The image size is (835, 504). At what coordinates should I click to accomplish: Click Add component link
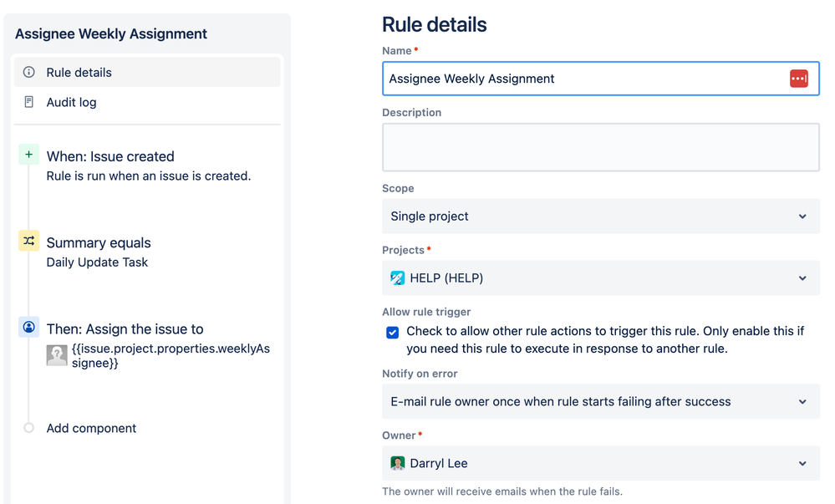(91, 428)
